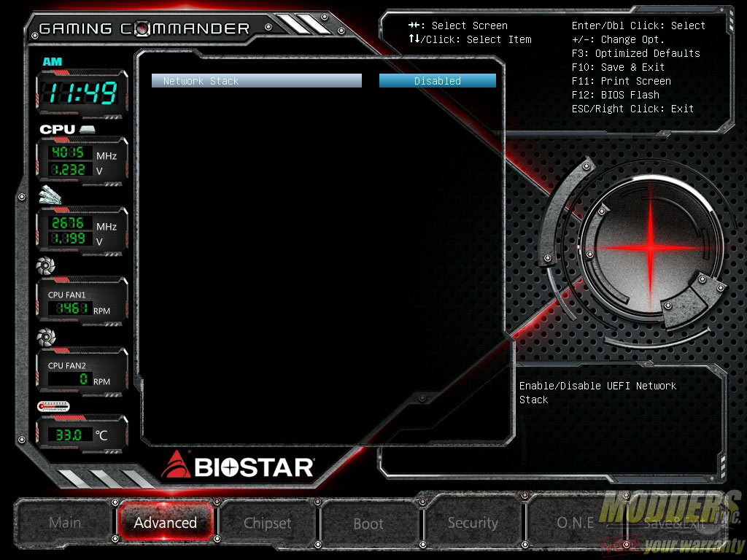Image resolution: width=747 pixels, height=560 pixels.
Task: Open the O.N.E tab
Action: coord(576,522)
